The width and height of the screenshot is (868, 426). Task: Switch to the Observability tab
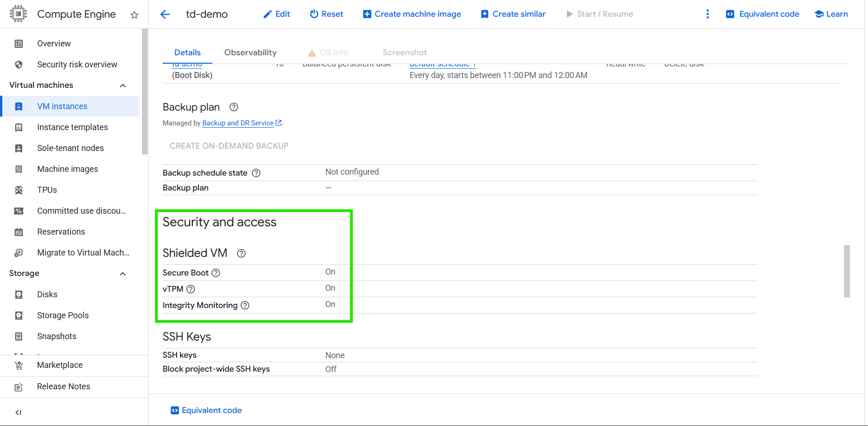(250, 52)
